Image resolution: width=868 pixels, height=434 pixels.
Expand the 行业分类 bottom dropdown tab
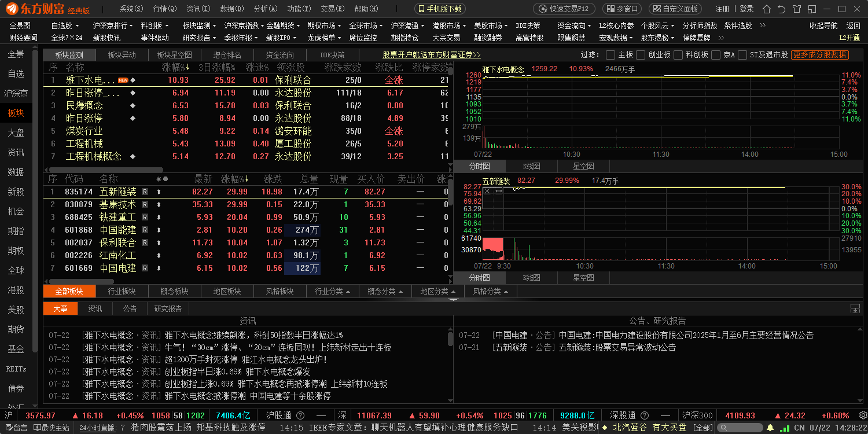(x=333, y=291)
